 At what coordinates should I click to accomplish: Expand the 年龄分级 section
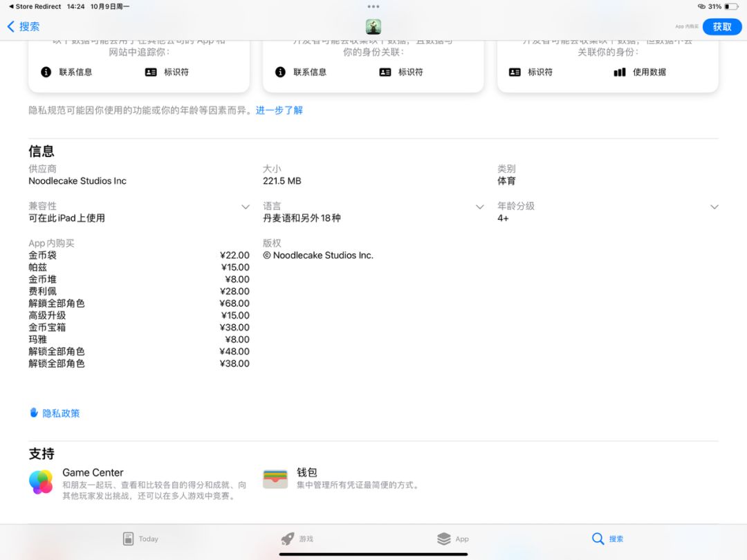pos(714,207)
